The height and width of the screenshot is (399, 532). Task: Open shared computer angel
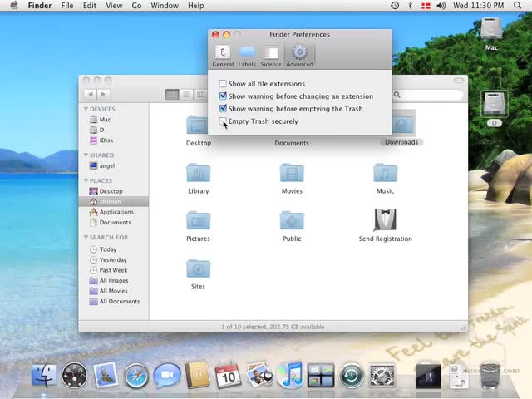coord(114,165)
